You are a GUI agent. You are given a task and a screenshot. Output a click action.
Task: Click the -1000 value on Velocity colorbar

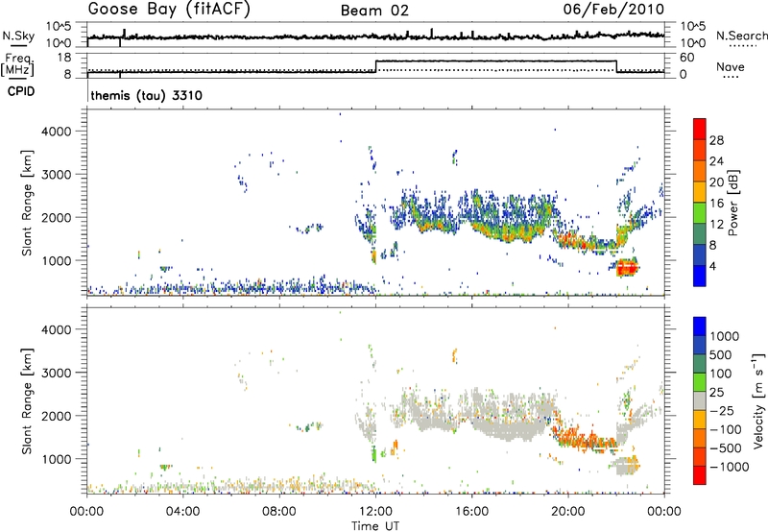tap(730, 467)
